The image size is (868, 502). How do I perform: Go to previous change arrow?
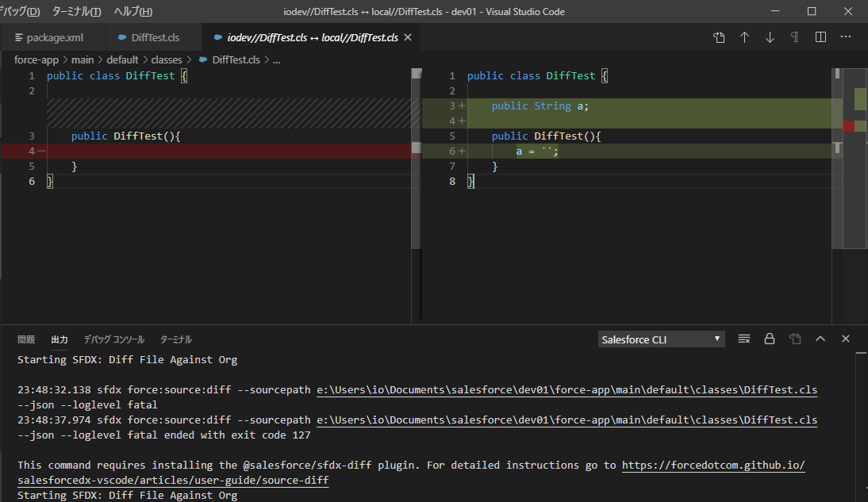click(x=744, y=37)
